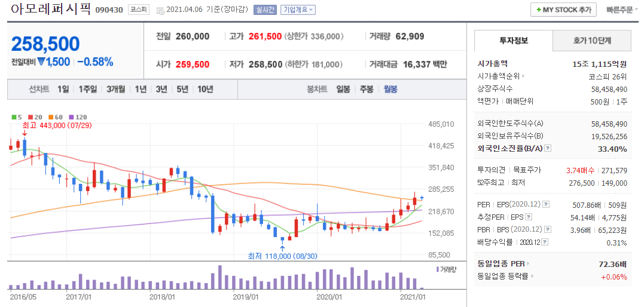Click the purple 거래량 volume legend marker

click(438, 269)
